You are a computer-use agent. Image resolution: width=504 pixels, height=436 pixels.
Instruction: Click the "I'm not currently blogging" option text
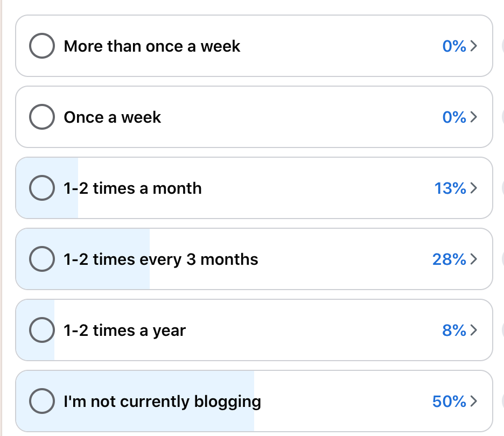tap(162, 402)
